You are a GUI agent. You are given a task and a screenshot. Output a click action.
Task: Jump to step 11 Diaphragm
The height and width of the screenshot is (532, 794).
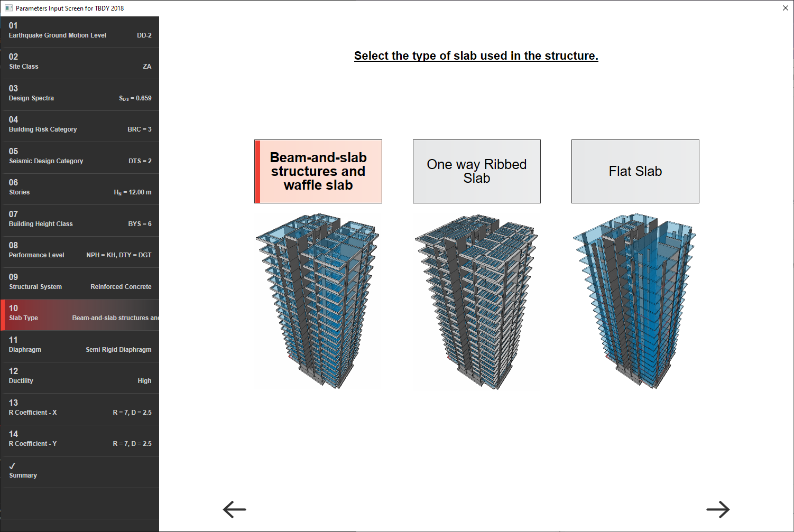tap(80, 345)
